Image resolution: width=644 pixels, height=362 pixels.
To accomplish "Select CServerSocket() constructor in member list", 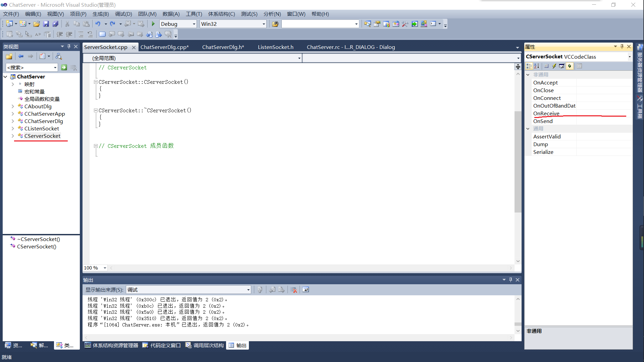I will 37,246.
